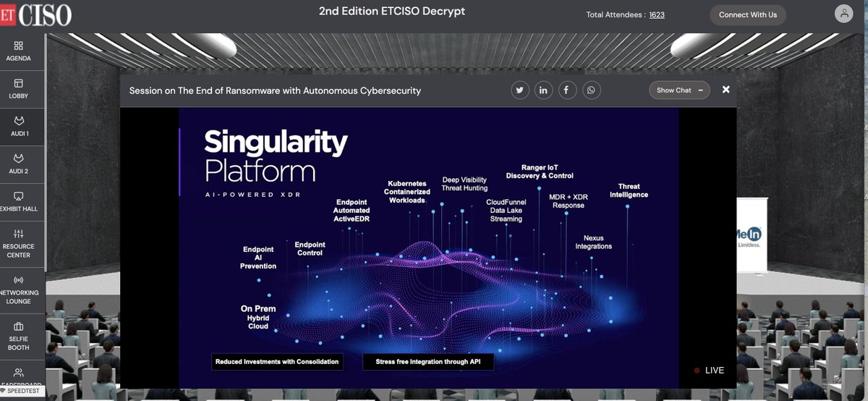
Task: Share session on LinkedIn
Action: pyautogui.click(x=543, y=90)
